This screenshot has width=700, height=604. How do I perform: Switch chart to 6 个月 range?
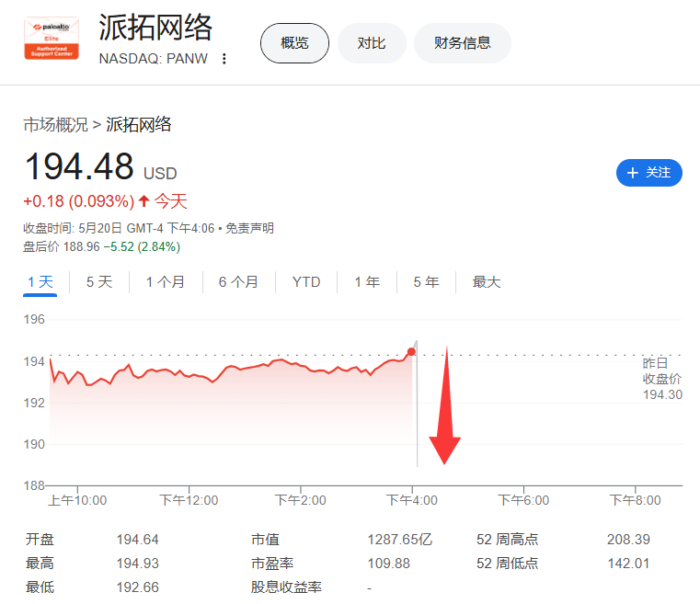(x=238, y=282)
